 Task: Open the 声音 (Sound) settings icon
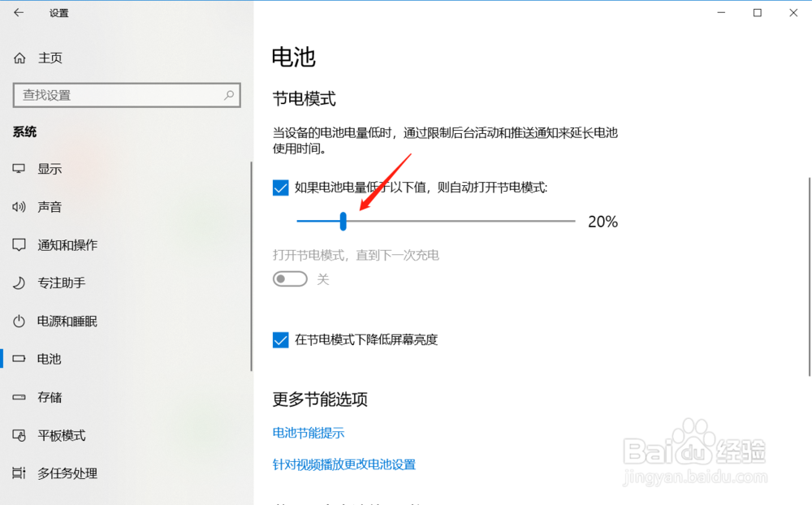coord(19,206)
